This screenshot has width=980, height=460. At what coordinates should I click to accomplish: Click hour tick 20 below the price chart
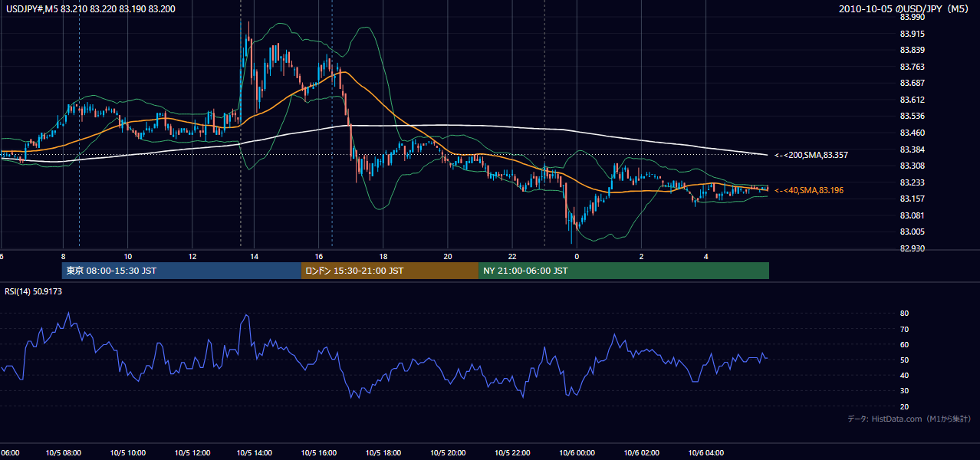pyautogui.click(x=447, y=256)
